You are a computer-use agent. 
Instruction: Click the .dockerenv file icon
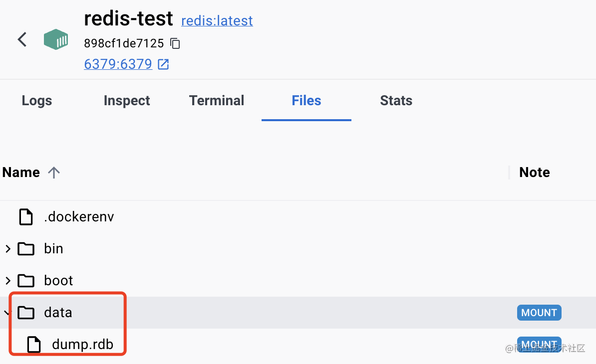click(26, 217)
